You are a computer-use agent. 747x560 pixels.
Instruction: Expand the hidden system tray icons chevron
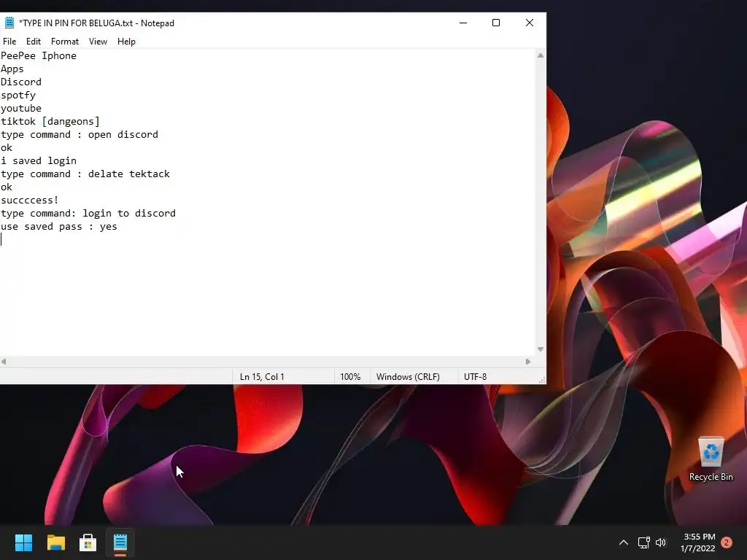click(x=624, y=542)
